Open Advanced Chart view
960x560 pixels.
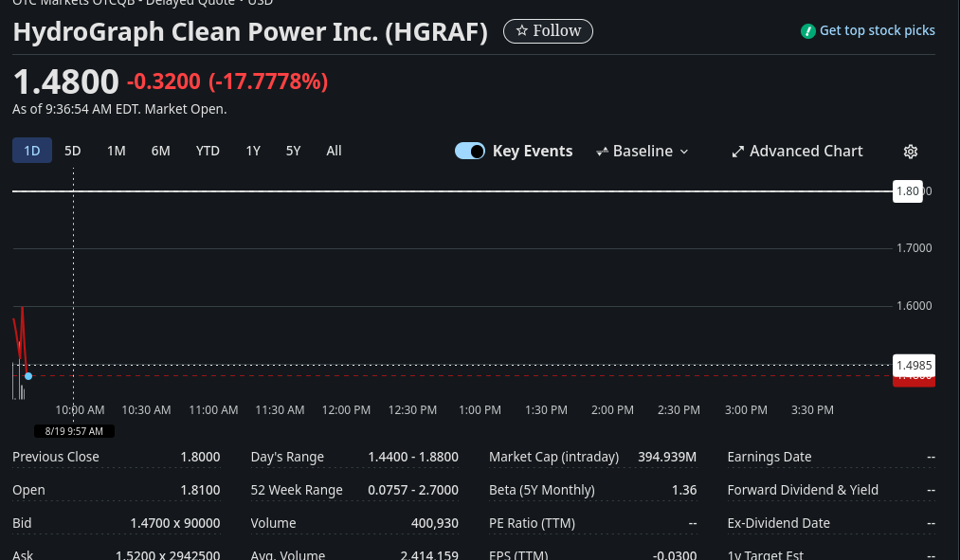[806, 152]
